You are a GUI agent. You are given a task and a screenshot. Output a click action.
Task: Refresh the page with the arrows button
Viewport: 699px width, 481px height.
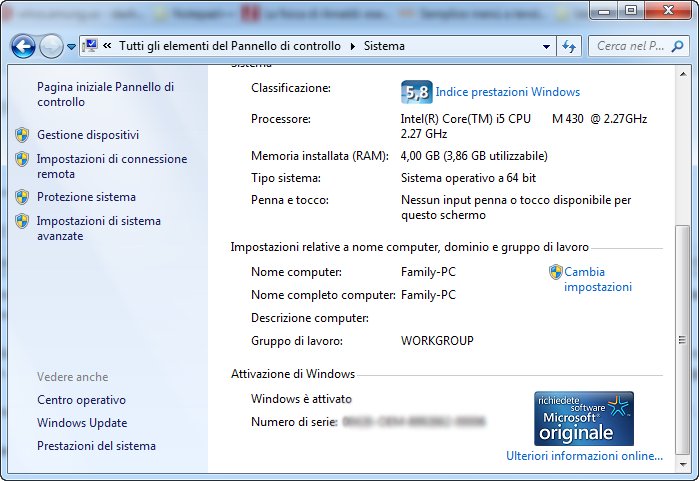(x=569, y=46)
